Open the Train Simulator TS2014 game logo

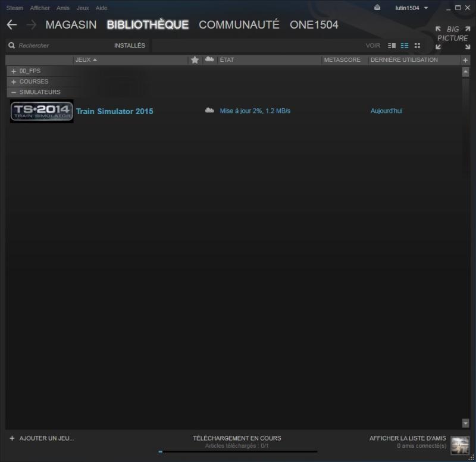(42, 111)
